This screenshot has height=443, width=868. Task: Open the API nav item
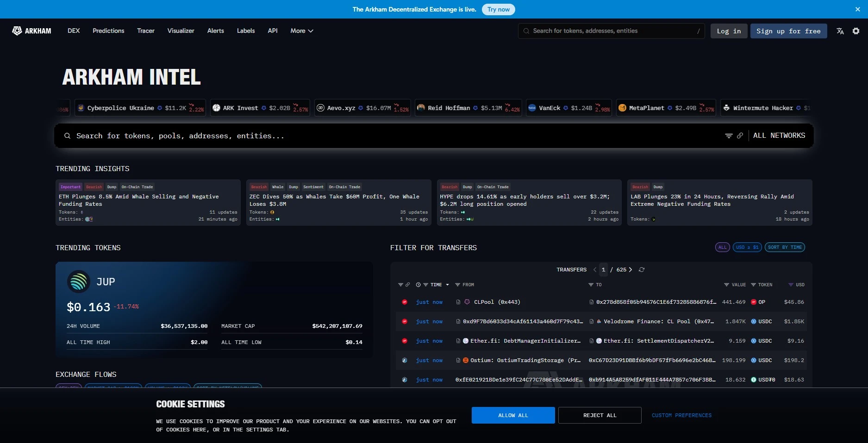[x=273, y=31]
